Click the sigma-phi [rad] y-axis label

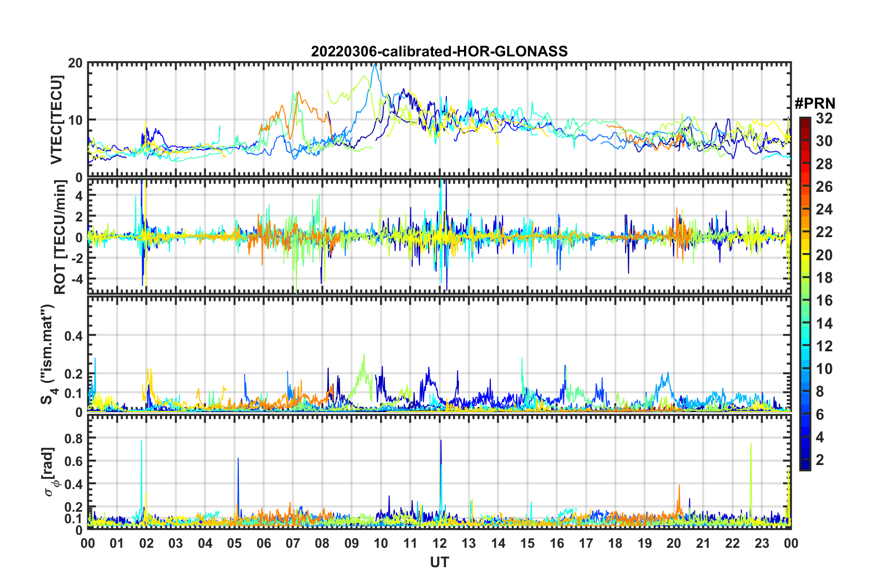click(x=49, y=472)
